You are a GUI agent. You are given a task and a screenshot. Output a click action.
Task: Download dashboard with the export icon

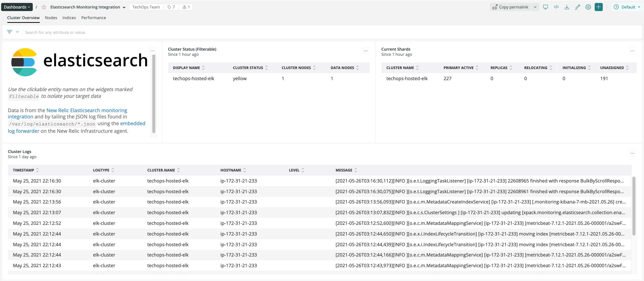click(567, 7)
